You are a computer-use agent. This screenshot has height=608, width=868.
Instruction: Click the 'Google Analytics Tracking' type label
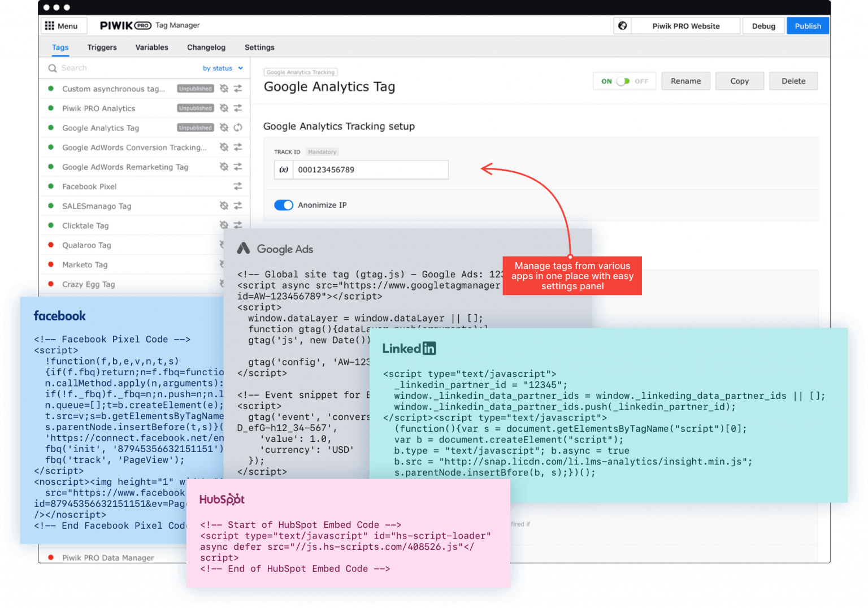click(x=301, y=72)
